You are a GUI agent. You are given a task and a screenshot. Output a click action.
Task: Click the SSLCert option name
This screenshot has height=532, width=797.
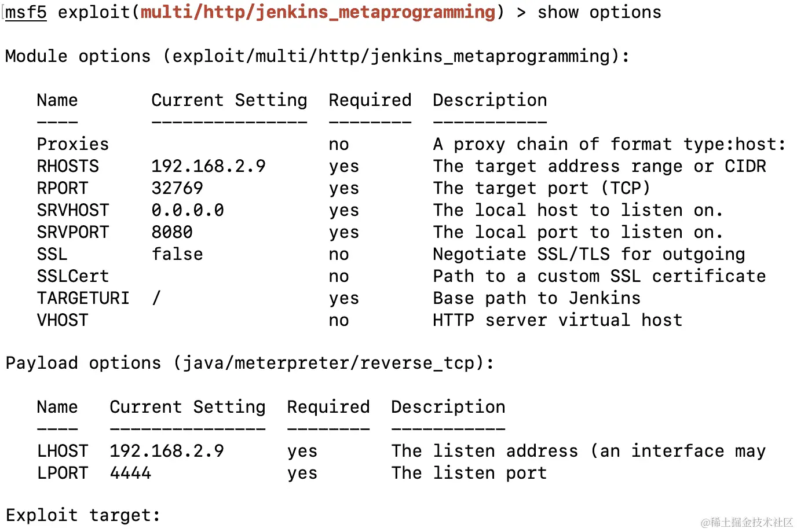pos(73,276)
